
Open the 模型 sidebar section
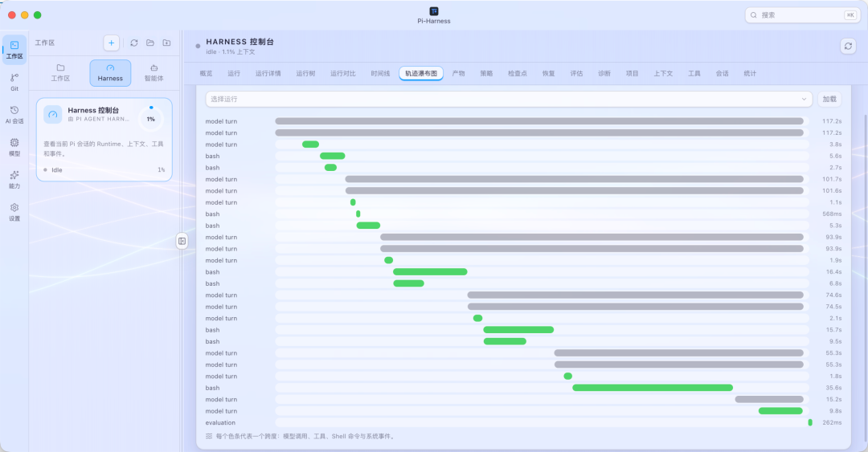tap(14, 147)
